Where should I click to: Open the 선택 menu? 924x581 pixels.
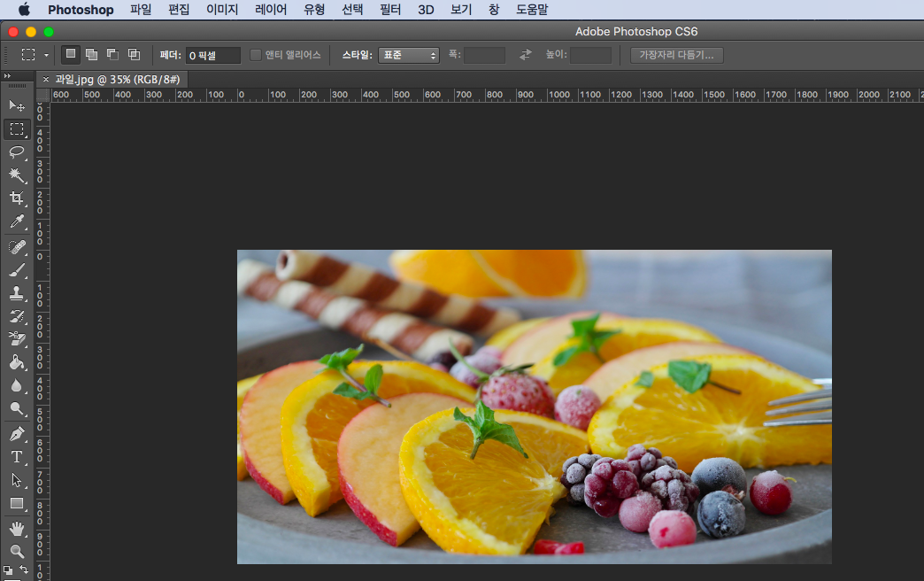point(352,10)
